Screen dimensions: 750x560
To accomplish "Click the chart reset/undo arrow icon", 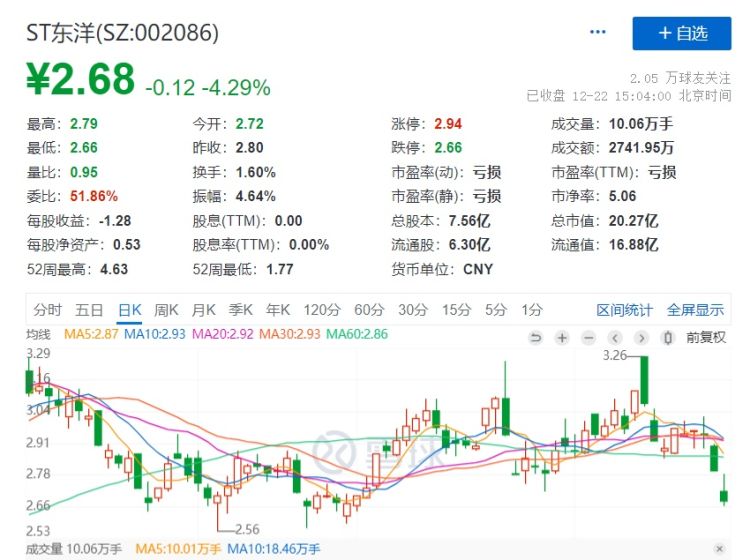I will pyautogui.click(x=536, y=338).
